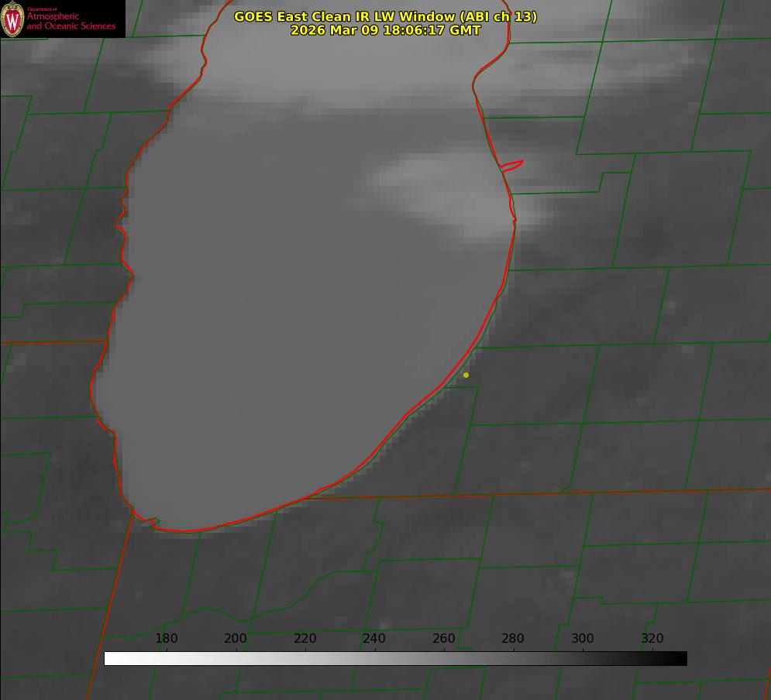Pick the colorbar below the 260 tick

point(444,658)
